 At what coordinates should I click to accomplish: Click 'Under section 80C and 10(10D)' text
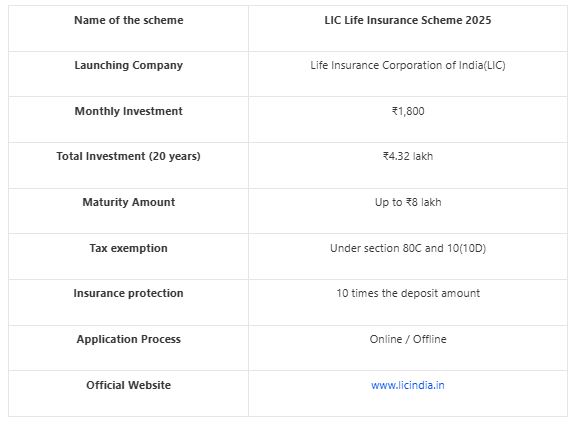pyautogui.click(x=408, y=248)
